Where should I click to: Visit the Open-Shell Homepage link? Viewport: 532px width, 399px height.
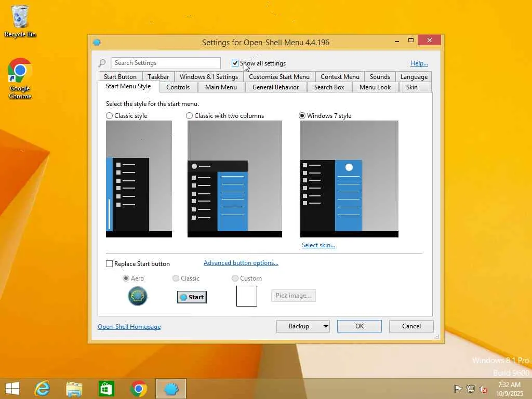click(x=129, y=327)
